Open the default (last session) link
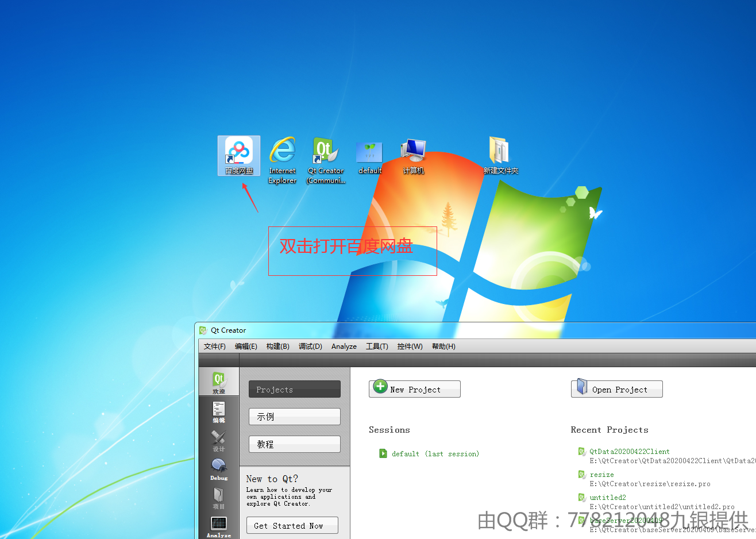This screenshot has height=539, width=756. pos(435,454)
